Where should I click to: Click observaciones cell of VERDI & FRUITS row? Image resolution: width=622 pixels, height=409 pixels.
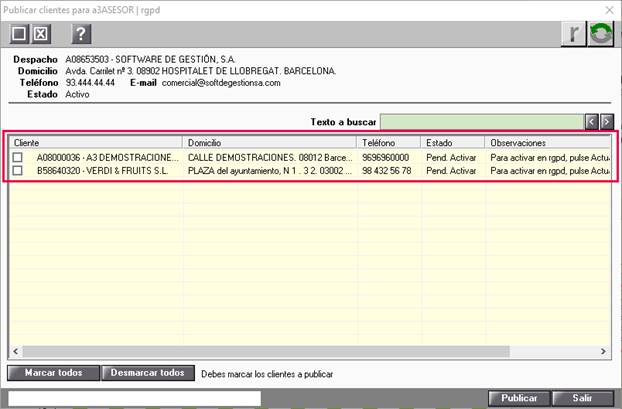550,171
